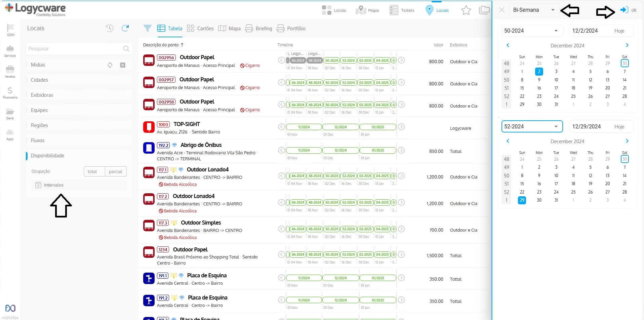The width and height of the screenshot is (644, 320).
Task: Click 50-2024 period on Outdoor Papel 002957 timeline
Action: click(331, 83)
